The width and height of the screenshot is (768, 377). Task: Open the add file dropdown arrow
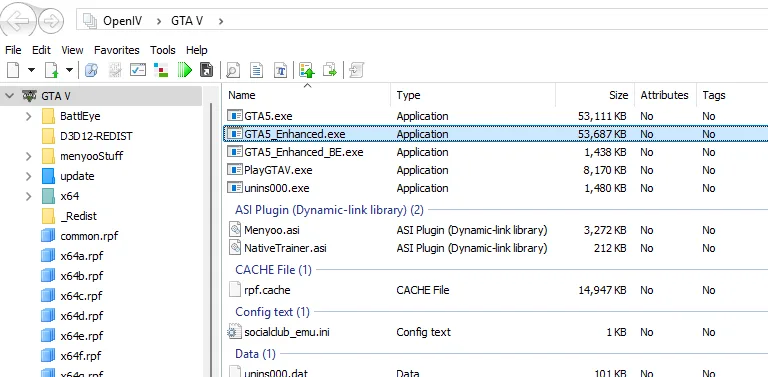[70, 70]
